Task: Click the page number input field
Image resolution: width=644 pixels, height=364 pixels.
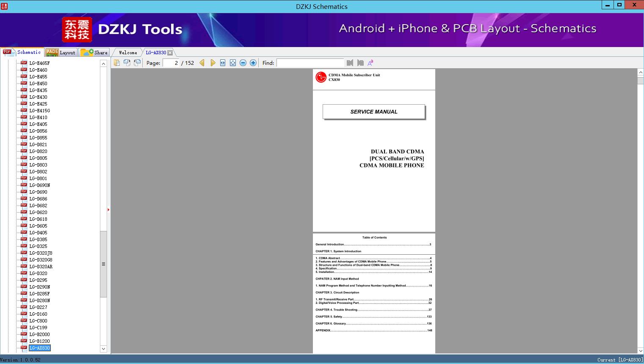Action: (x=171, y=63)
